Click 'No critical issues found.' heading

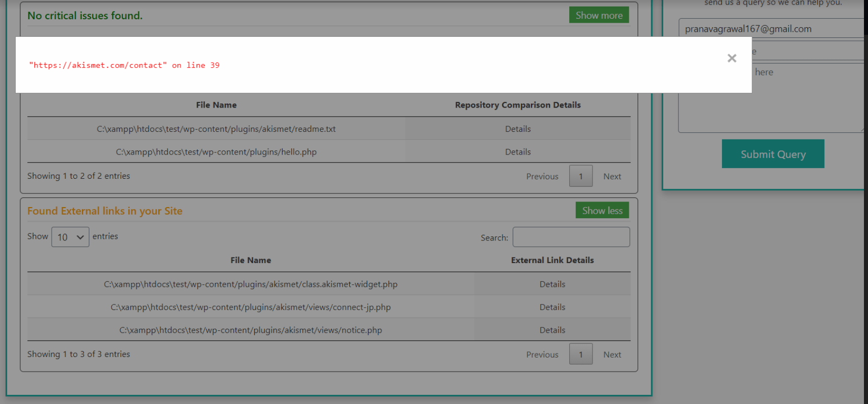85,15
